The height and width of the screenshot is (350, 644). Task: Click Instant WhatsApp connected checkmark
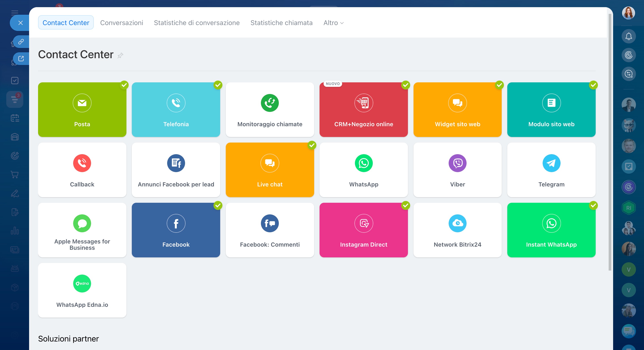pyautogui.click(x=593, y=205)
